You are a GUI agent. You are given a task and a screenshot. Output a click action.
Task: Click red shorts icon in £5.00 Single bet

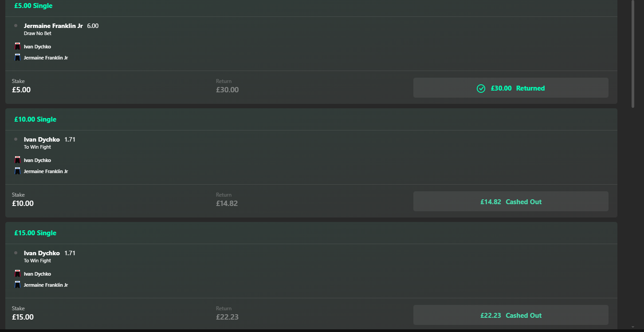pos(18,46)
